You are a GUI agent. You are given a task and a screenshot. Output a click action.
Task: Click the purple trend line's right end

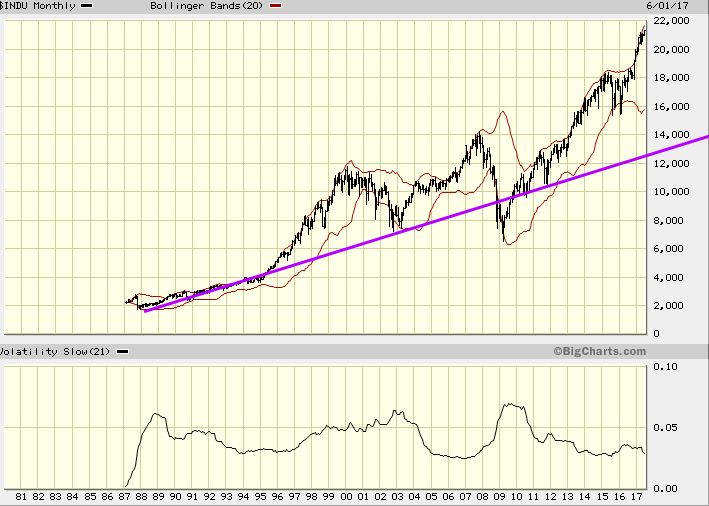pos(704,137)
